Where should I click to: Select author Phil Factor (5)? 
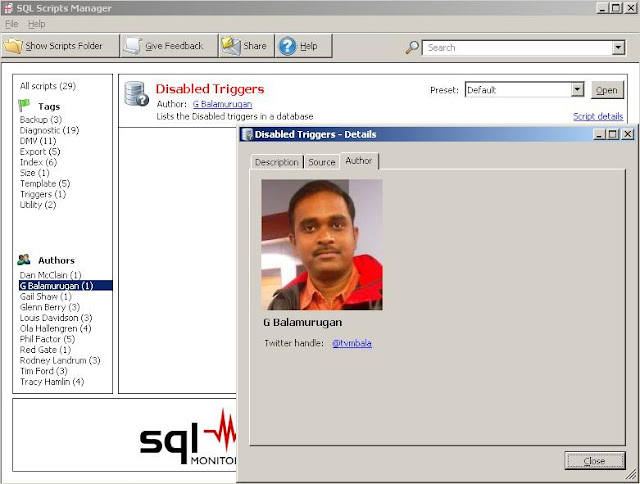coord(47,339)
